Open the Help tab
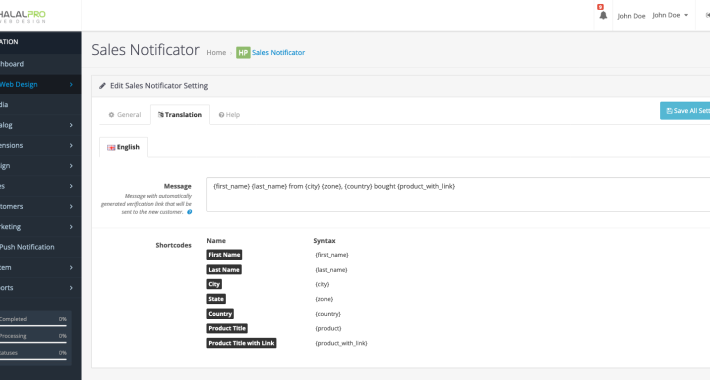This screenshot has height=380, width=710. [x=229, y=115]
